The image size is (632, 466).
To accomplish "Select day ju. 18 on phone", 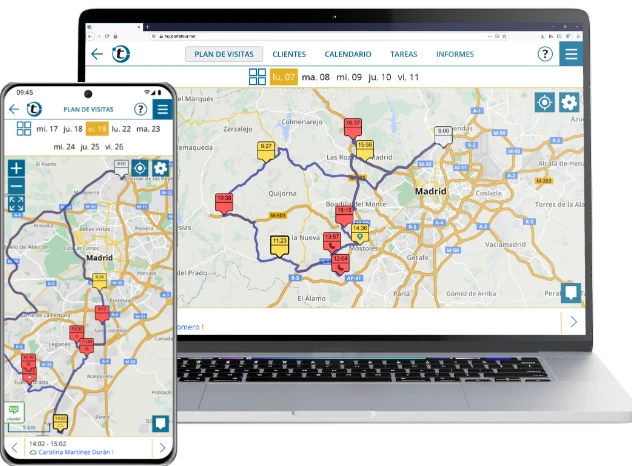I will tap(73, 129).
